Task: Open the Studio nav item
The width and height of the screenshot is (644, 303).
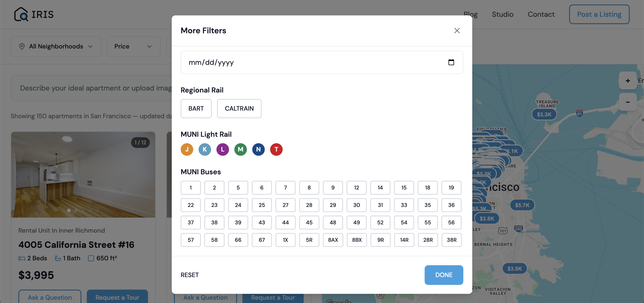Action: 502,15
